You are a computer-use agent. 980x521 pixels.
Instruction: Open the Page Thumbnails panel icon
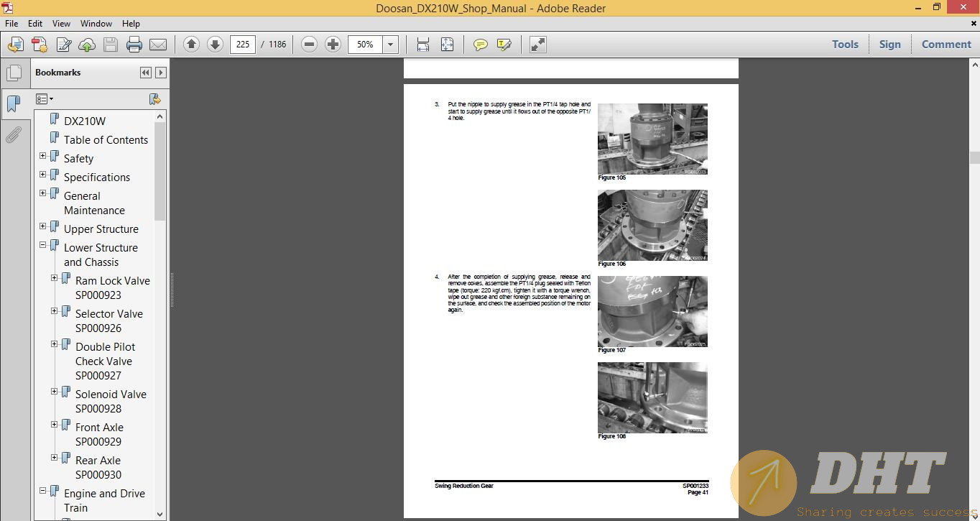pos(13,73)
